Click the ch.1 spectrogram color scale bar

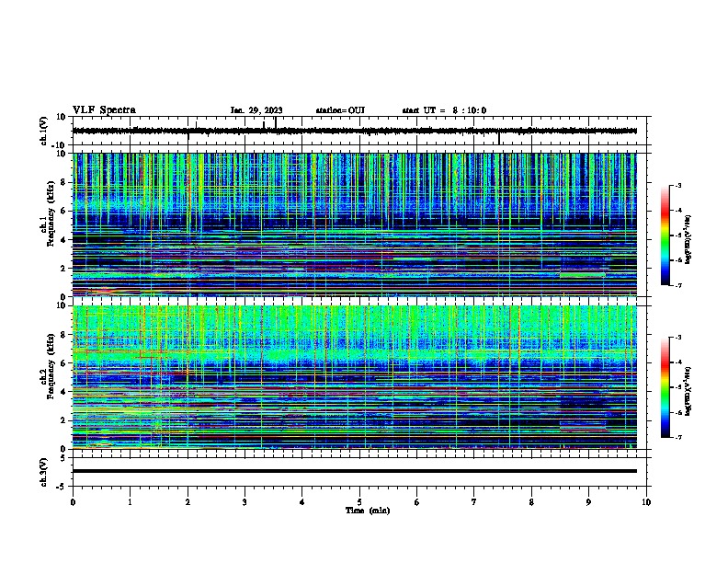point(665,236)
